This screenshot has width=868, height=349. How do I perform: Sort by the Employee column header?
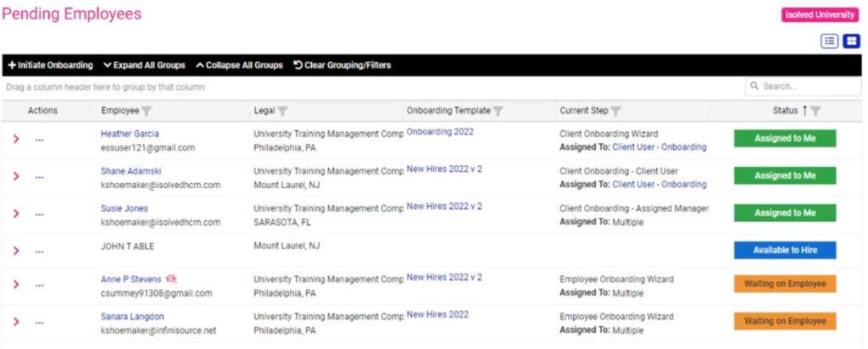point(120,111)
